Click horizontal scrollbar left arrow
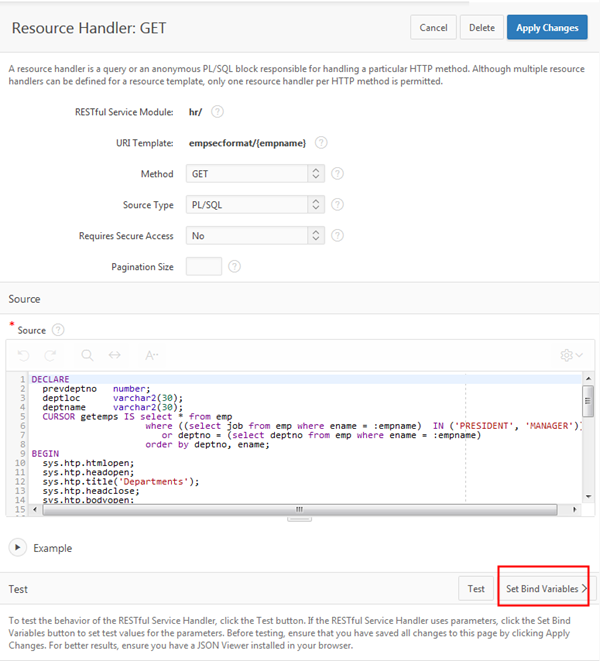 35,509
